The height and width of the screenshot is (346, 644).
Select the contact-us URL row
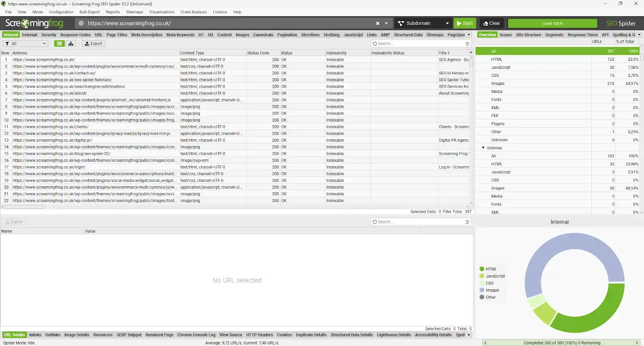coord(54,73)
